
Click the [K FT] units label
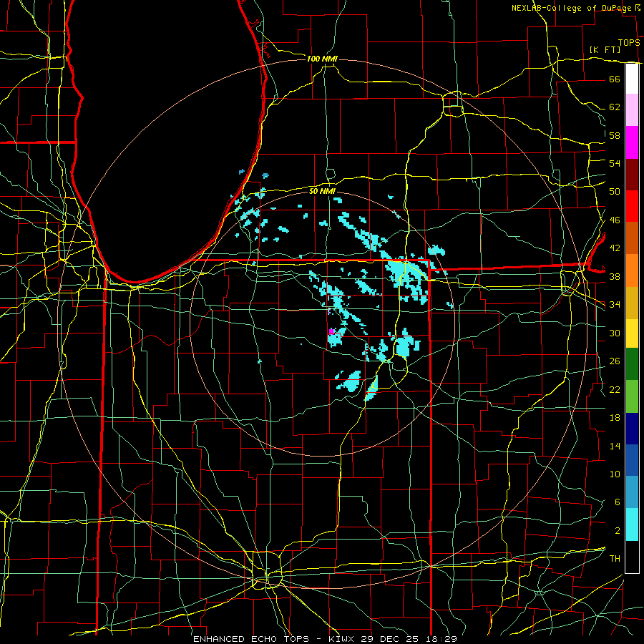pos(605,49)
